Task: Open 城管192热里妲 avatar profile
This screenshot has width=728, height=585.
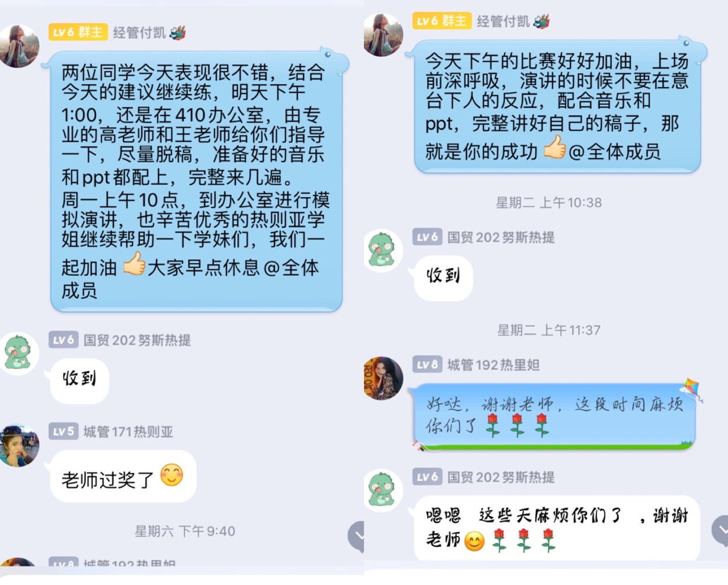Action: click(x=383, y=378)
